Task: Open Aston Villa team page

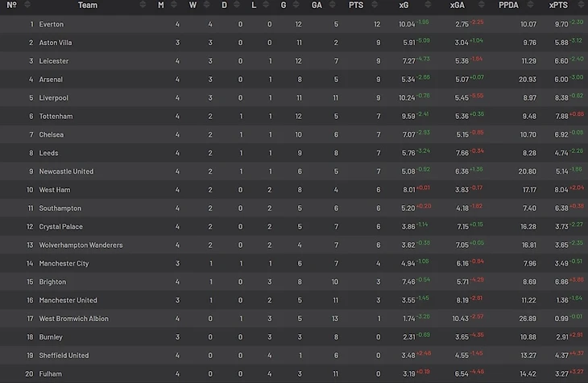Action: [55, 43]
